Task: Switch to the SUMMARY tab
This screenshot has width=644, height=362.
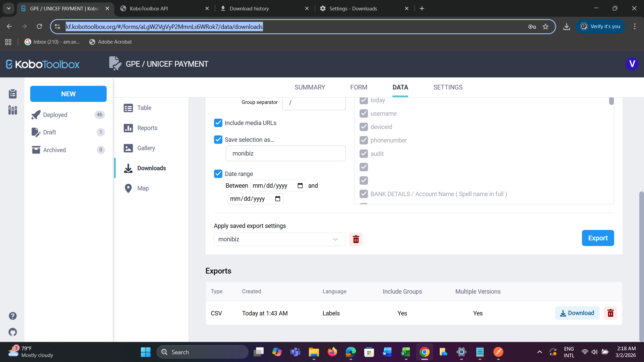Action: point(310,87)
